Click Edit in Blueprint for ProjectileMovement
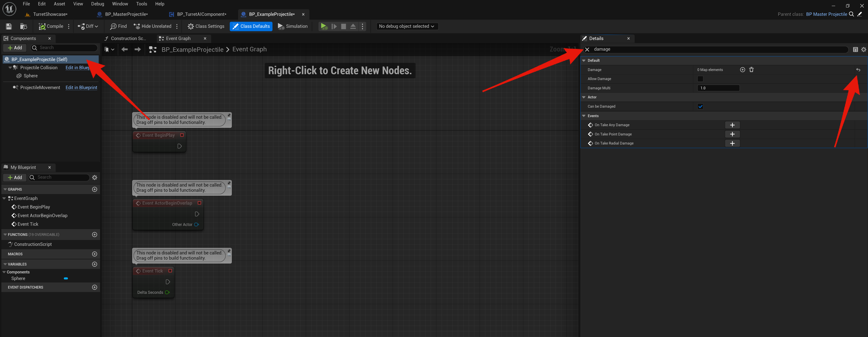 pos(81,88)
